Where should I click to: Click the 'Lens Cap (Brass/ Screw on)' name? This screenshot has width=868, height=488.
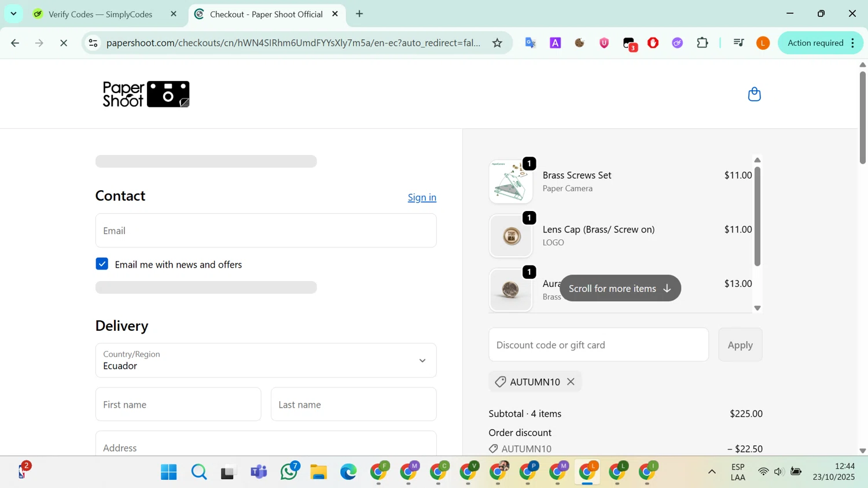(599, 230)
